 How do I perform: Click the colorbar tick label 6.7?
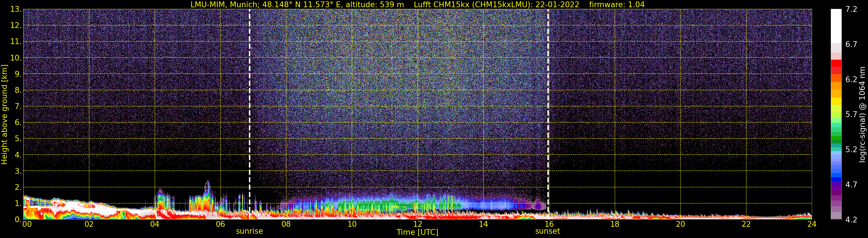click(851, 44)
